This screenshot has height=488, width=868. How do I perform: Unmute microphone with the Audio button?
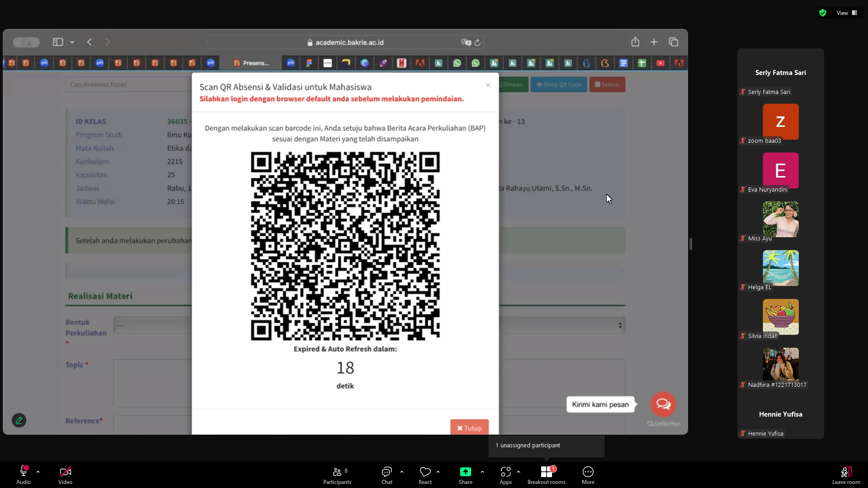[x=24, y=475]
